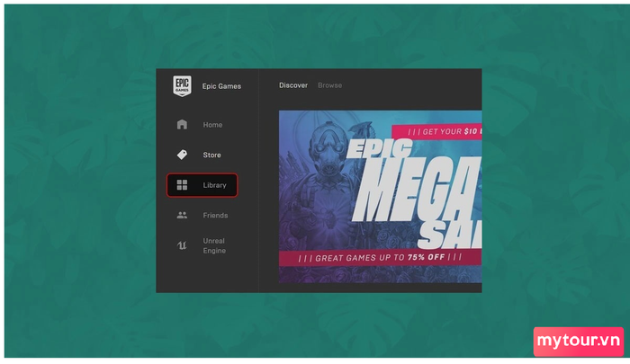Go to Store in the sidebar
The image size is (630, 364).
point(211,155)
